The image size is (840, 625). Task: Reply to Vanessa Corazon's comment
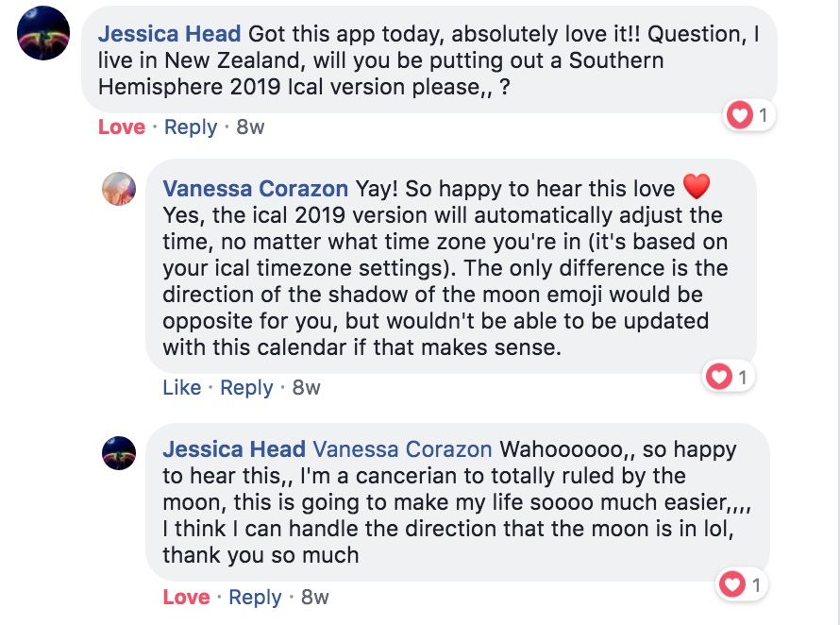pos(247,387)
